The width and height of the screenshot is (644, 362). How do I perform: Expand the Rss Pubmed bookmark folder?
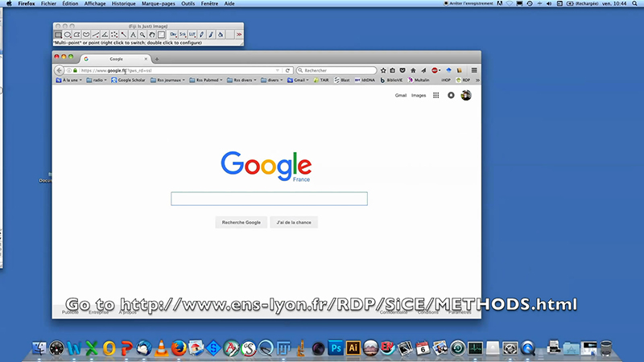pyautogui.click(x=206, y=80)
